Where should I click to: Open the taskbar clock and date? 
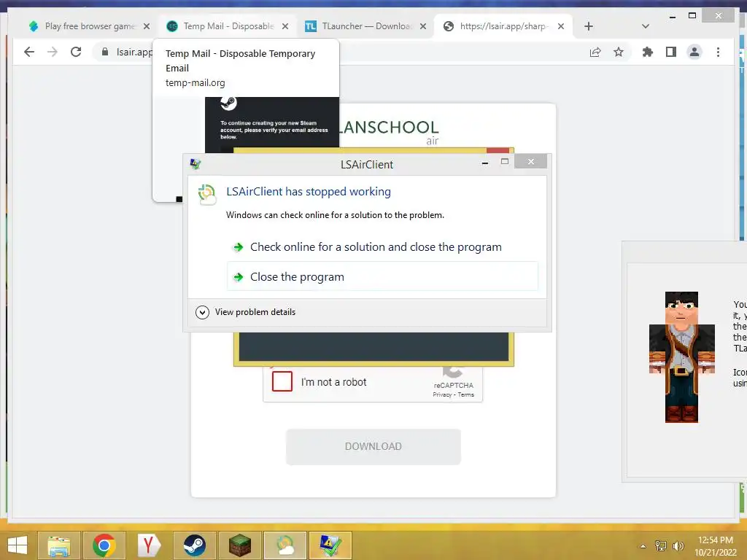coord(716,545)
